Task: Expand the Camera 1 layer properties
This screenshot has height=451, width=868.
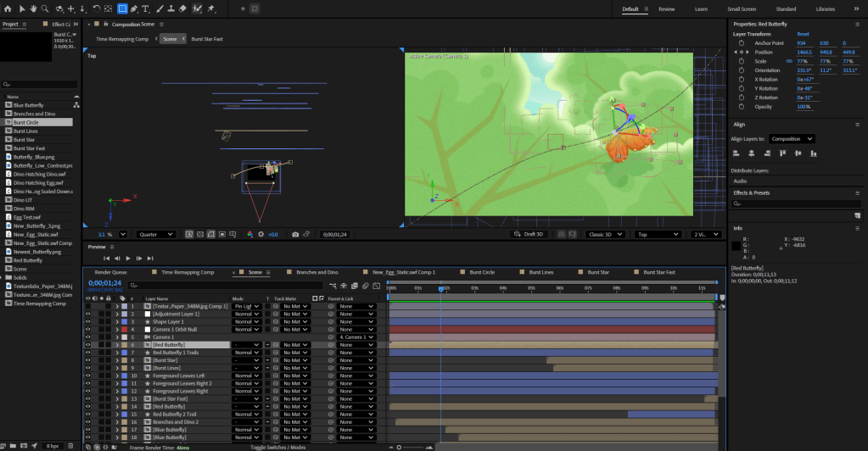Action: [116, 337]
